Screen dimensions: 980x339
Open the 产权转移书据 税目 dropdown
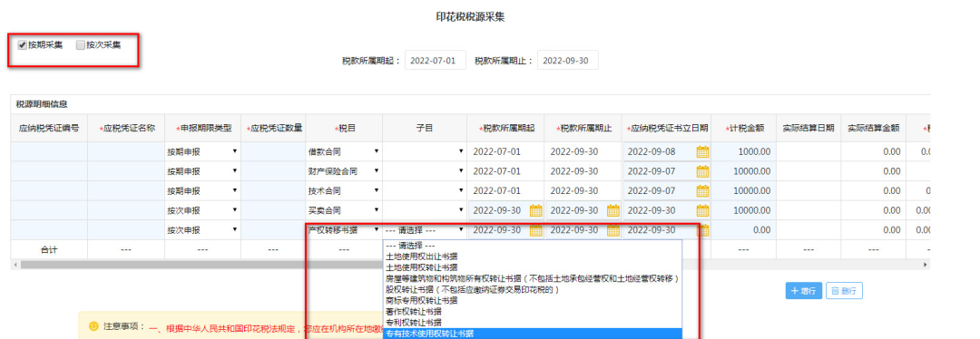[344, 229]
